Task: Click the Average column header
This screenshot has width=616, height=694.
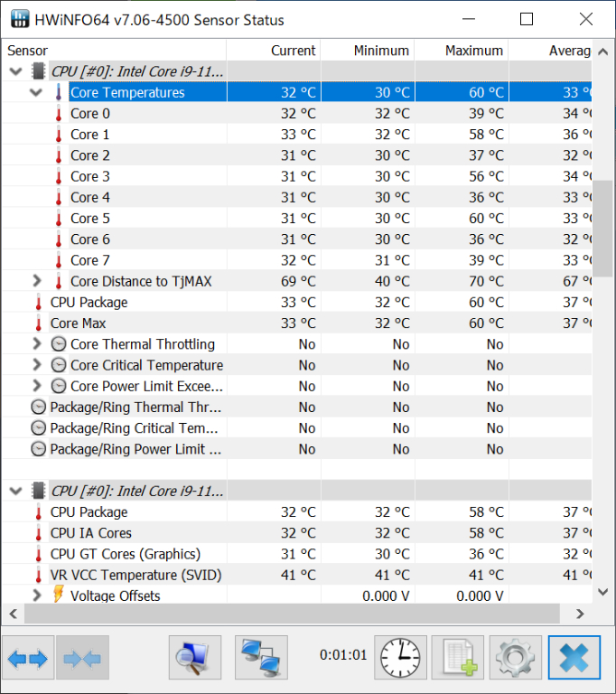Action: [x=550, y=51]
